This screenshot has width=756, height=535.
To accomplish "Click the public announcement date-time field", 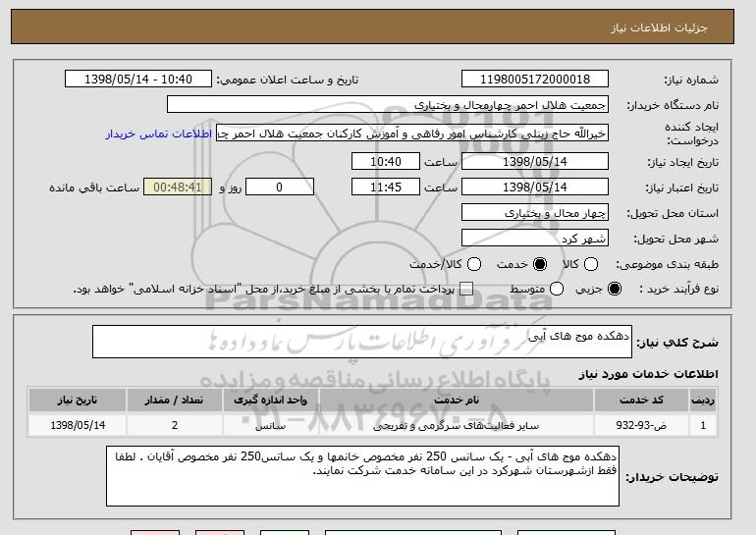I will [x=138, y=80].
